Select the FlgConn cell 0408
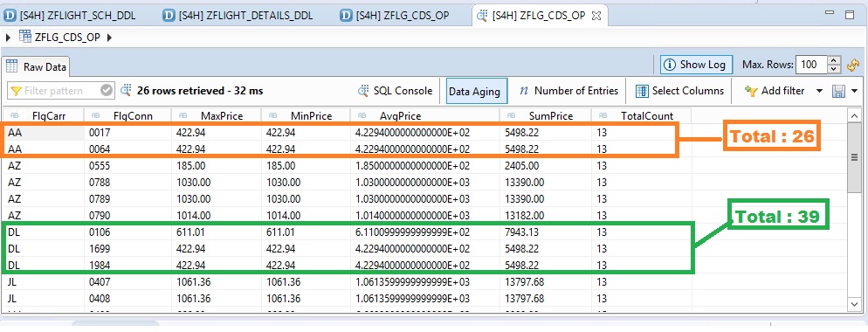This screenshot has height=332, width=868. 127,299
